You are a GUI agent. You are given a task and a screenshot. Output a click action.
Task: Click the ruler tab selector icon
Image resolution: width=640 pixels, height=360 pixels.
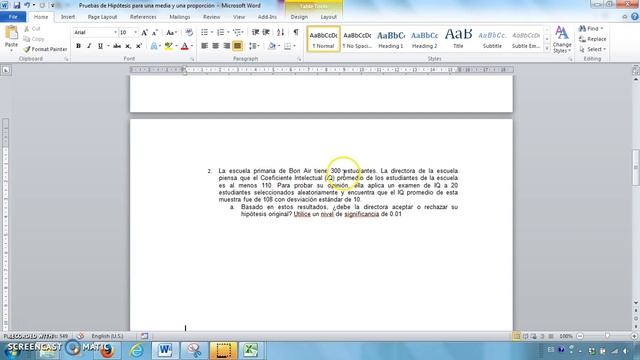click(6, 70)
